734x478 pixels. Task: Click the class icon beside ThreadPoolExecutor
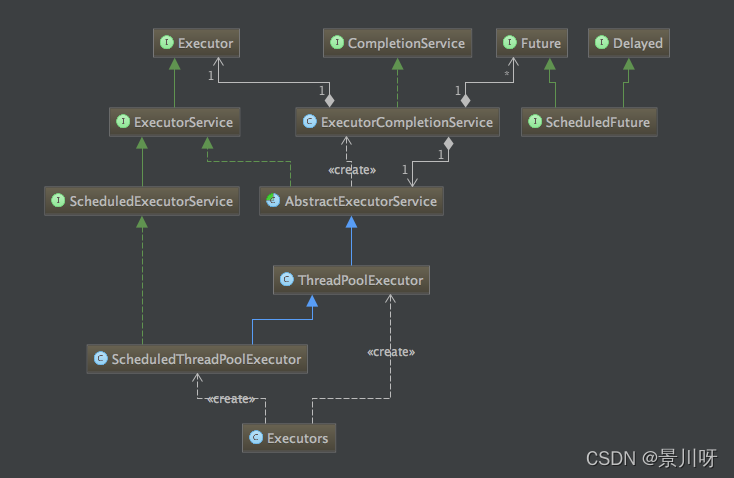click(x=286, y=280)
